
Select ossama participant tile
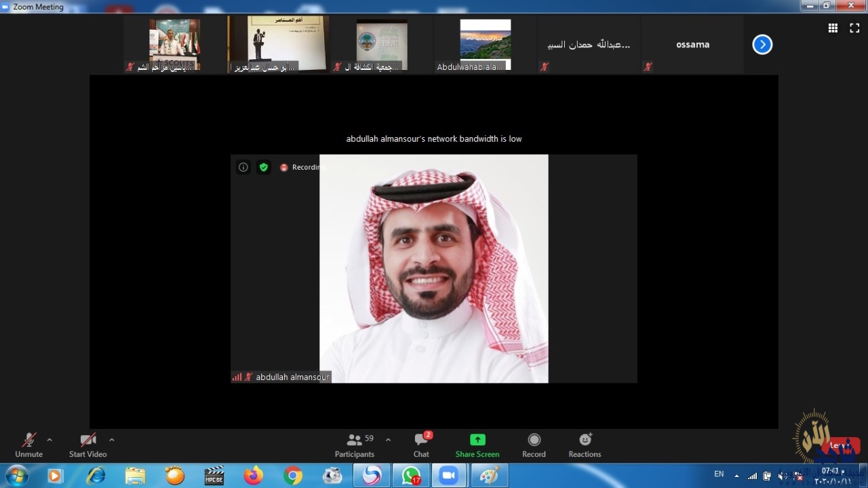(692, 45)
